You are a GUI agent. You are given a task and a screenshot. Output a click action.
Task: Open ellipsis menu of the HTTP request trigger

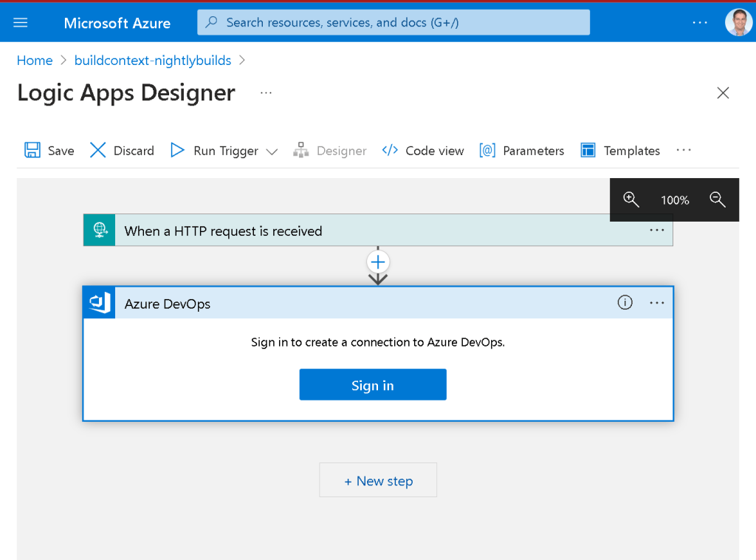[656, 230]
